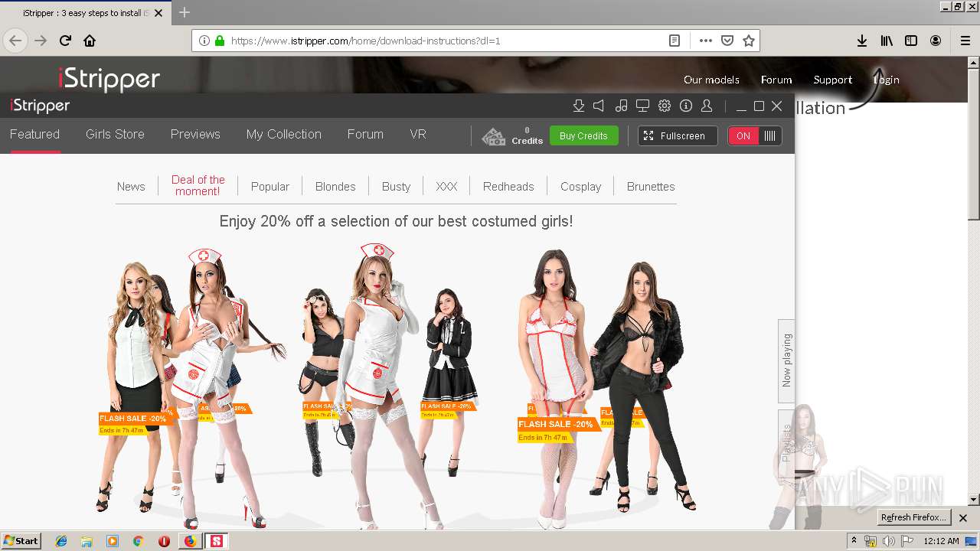Select the Popular category
This screenshot has width=980, height=551.
270,186
